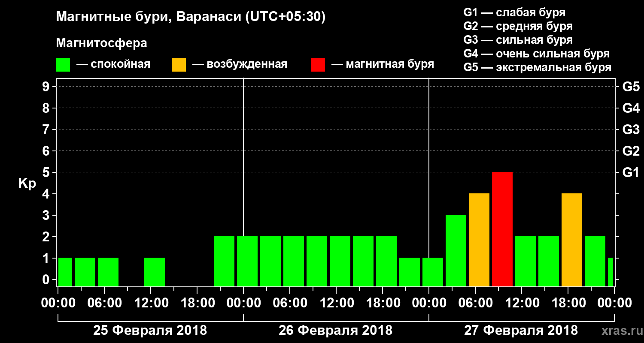Click the 'G5 — экстремальная буря' legend line
Viewport: 644px width, 343px height.
pyautogui.click(x=537, y=67)
